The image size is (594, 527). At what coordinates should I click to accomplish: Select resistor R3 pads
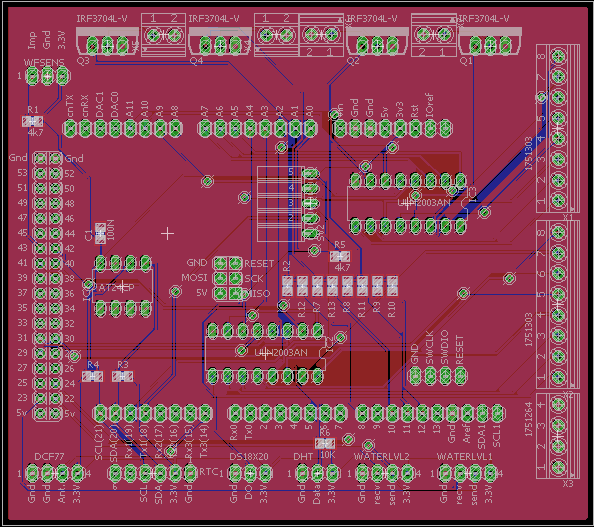coord(122,376)
